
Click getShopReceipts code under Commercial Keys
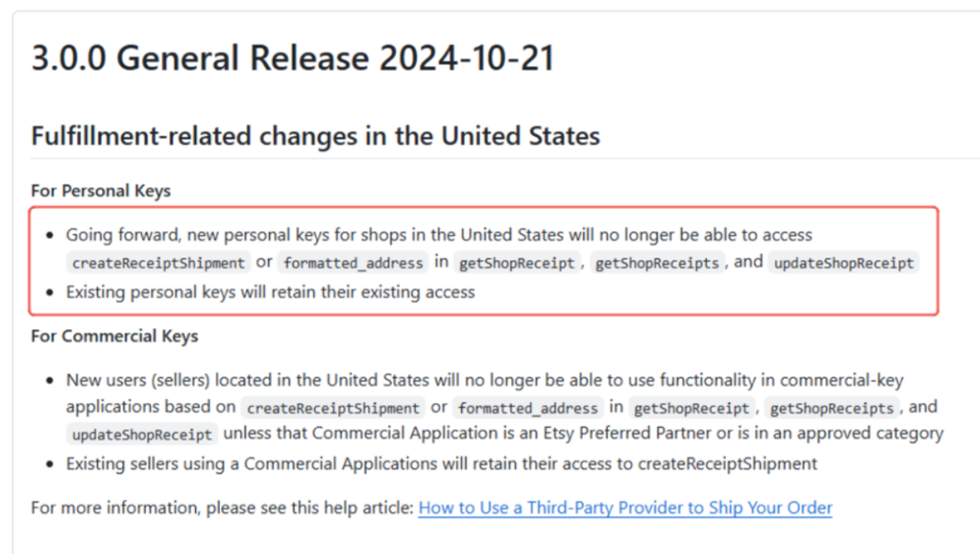click(832, 408)
